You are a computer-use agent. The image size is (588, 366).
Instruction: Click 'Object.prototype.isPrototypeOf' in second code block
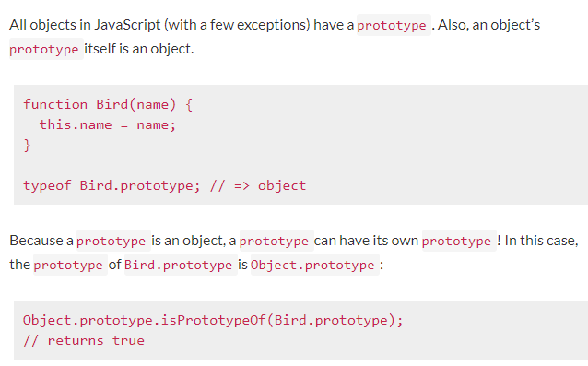click(145, 320)
